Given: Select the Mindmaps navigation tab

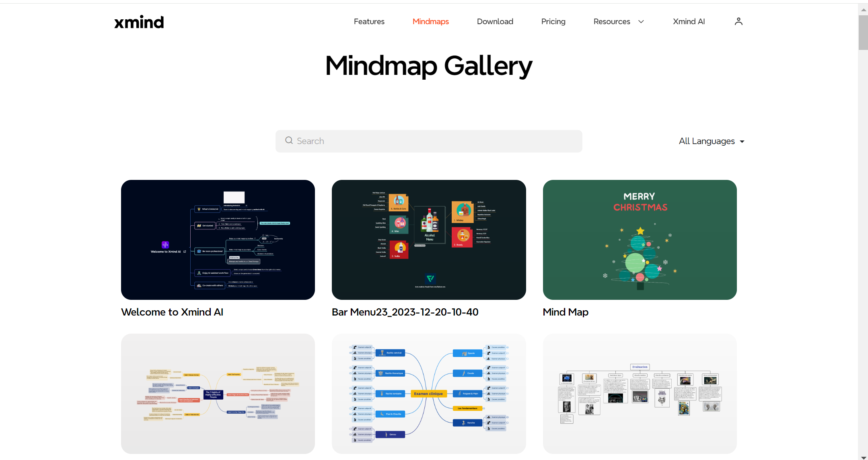Looking at the screenshot, I should (x=431, y=21).
